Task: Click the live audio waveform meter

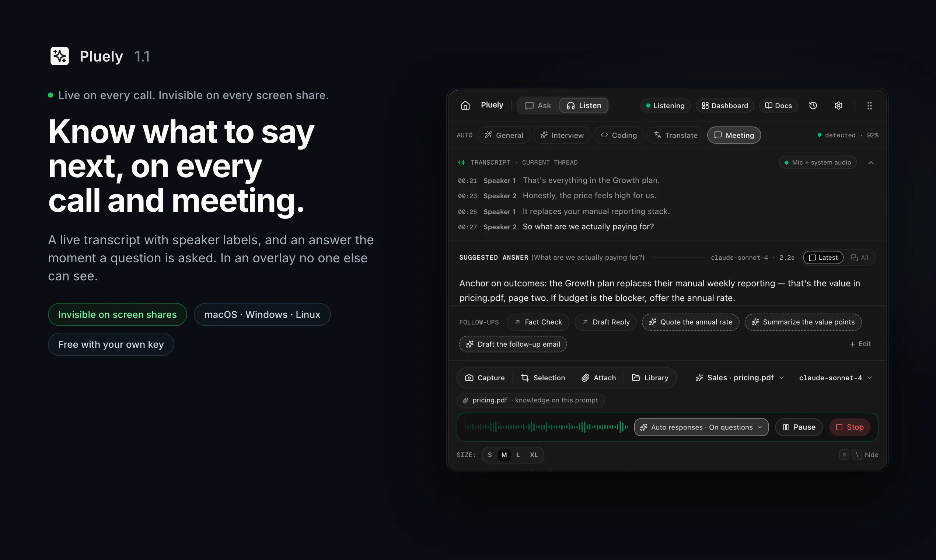Action: 546,427
